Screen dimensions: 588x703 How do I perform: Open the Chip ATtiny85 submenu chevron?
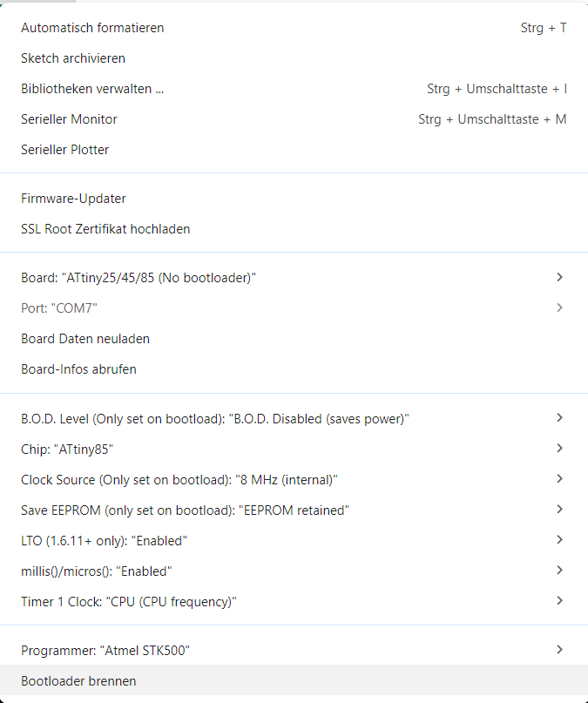pos(559,449)
